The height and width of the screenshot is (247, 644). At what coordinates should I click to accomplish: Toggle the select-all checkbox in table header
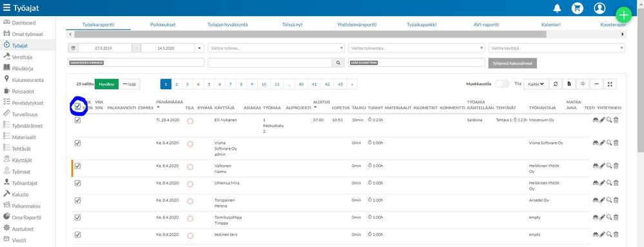pyautogui.click(x=77, y=106)
